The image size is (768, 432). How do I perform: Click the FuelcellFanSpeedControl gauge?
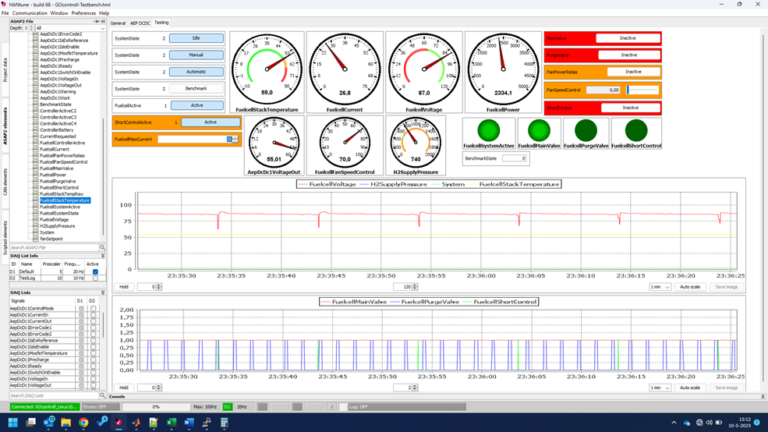coord(345,143)
